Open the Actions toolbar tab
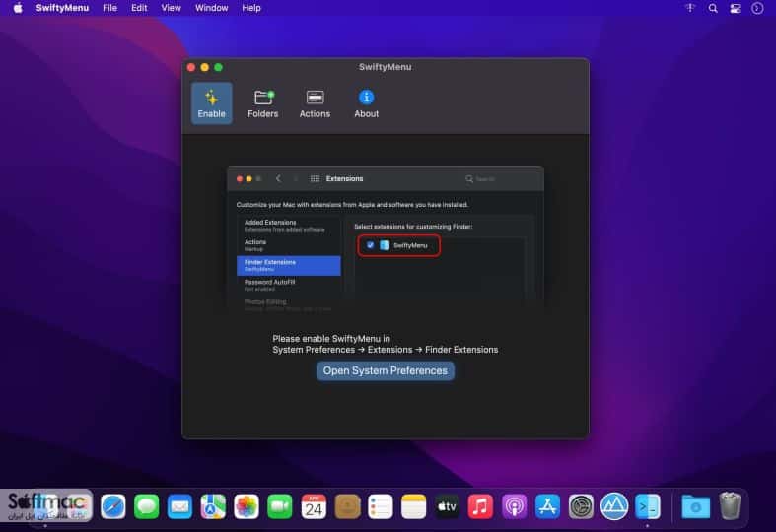The image size is (776, 532). tap(315, 103)
